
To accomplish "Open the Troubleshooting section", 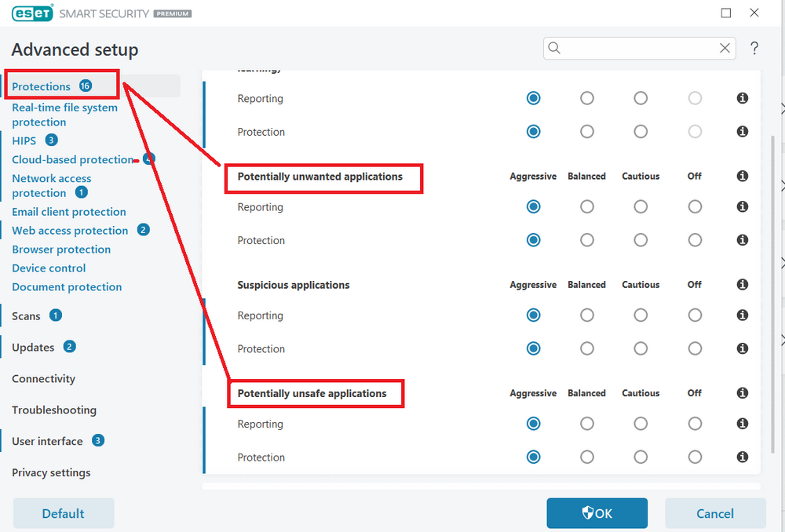I will click(54, 410).
